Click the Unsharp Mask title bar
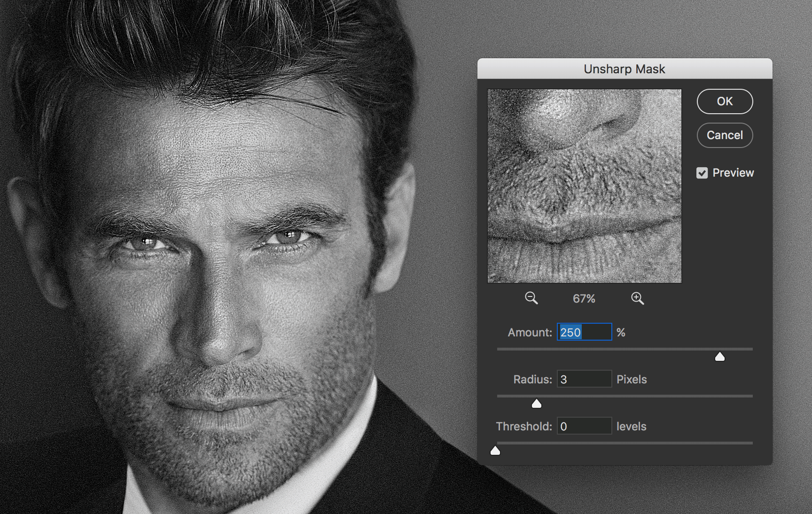812x514 pixels. (x=624, y=69)
